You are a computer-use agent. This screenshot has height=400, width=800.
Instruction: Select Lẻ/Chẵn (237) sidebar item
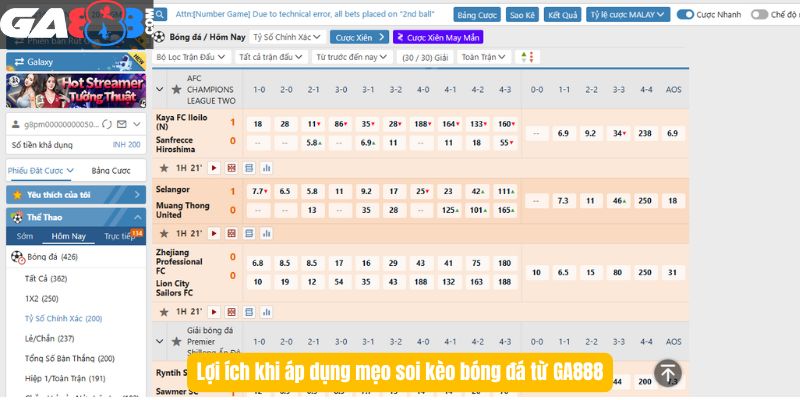(49, 338)
